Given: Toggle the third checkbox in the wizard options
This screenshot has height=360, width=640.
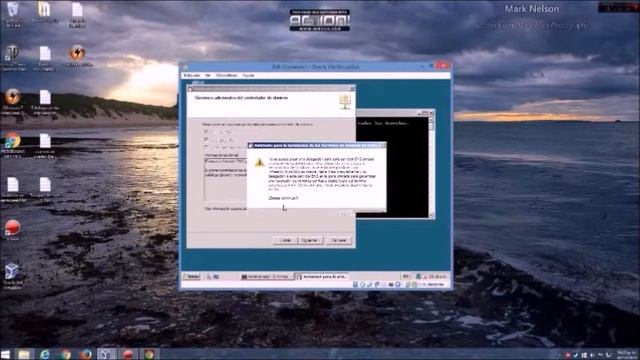Looking at the screenshot, I should pyautogui.click(x=206, y=147).
